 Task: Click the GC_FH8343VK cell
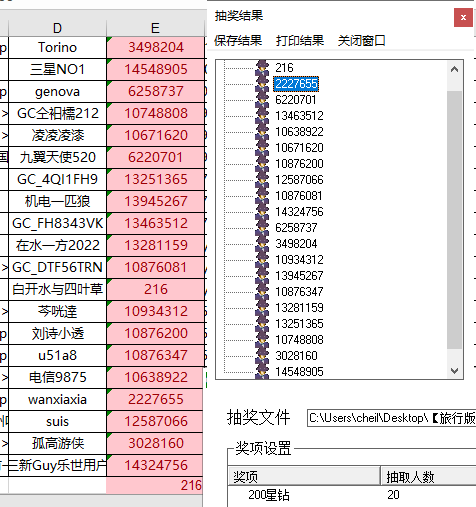(57, 223)
